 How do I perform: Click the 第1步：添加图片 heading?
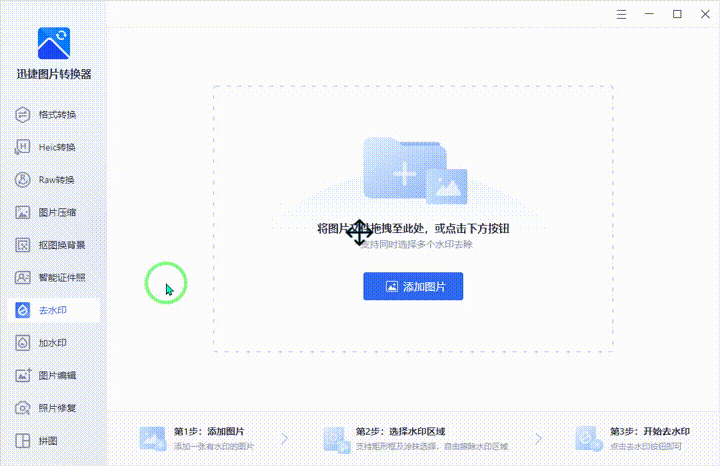(209, 432)
